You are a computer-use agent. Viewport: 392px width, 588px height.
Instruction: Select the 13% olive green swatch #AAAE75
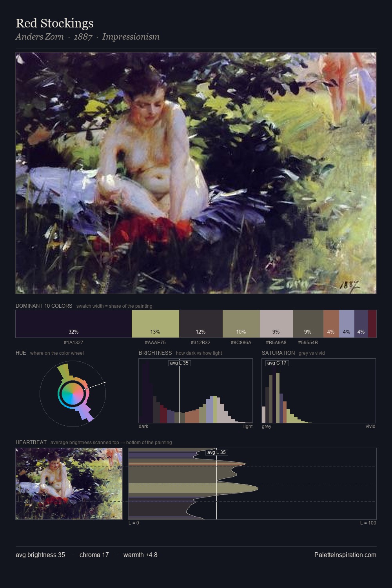point(155,324)
